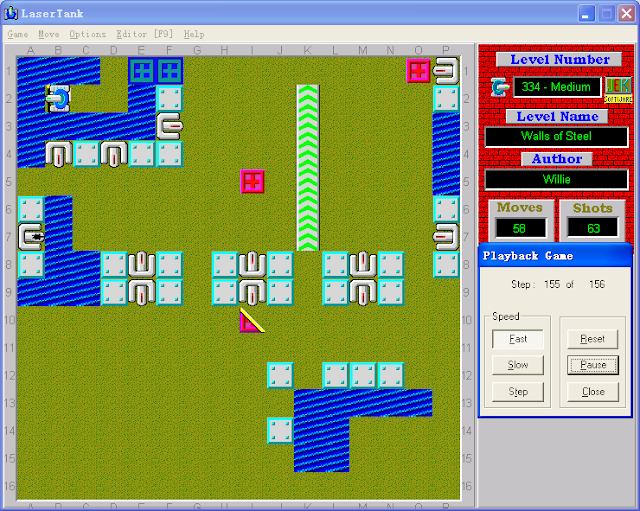The width and height of the screenshot is (640, 511).
Task: Click the downward anti-tank at M9
Action: (363, 293)
